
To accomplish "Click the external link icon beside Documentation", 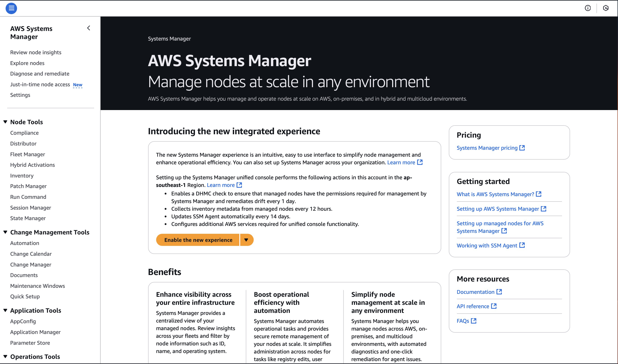I will pyautogui.click(x=499, y=292).
